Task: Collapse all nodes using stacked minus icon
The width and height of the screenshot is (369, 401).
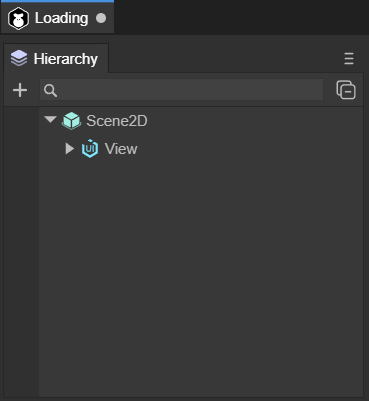Action: (346, 89)
